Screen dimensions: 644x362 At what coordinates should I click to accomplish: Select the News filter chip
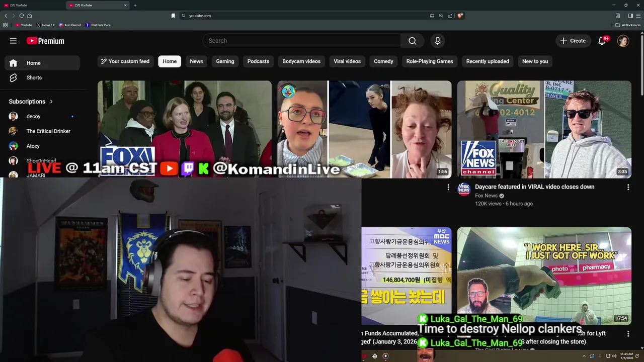(x=196, y=61)
